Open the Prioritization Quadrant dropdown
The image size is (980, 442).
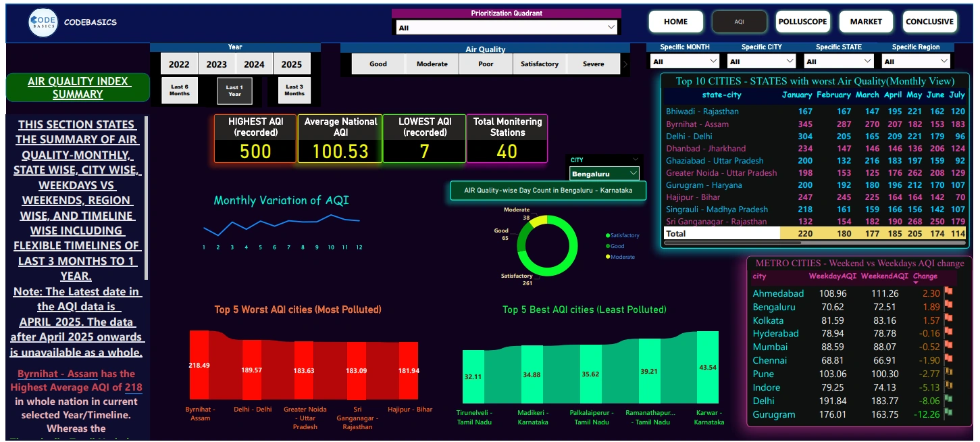pos(505,28)
